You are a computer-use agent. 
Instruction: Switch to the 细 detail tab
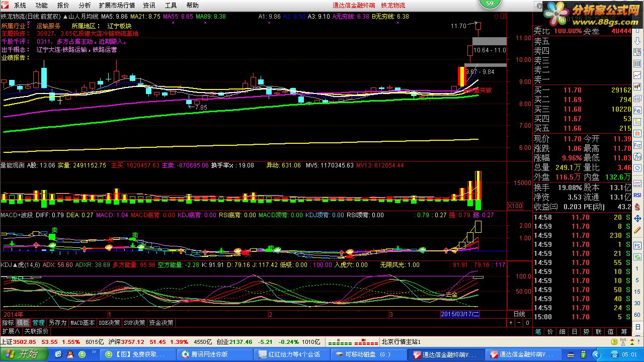562,331
